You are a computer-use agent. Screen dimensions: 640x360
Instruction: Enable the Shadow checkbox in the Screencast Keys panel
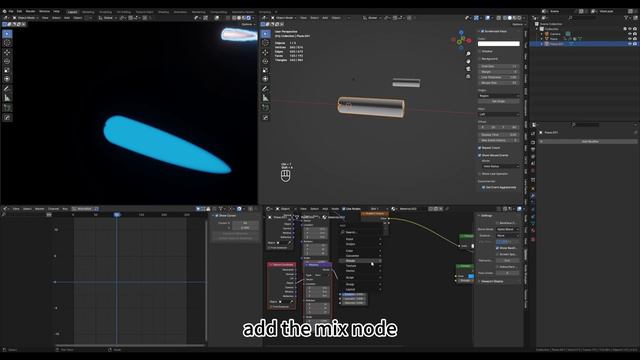480,51
